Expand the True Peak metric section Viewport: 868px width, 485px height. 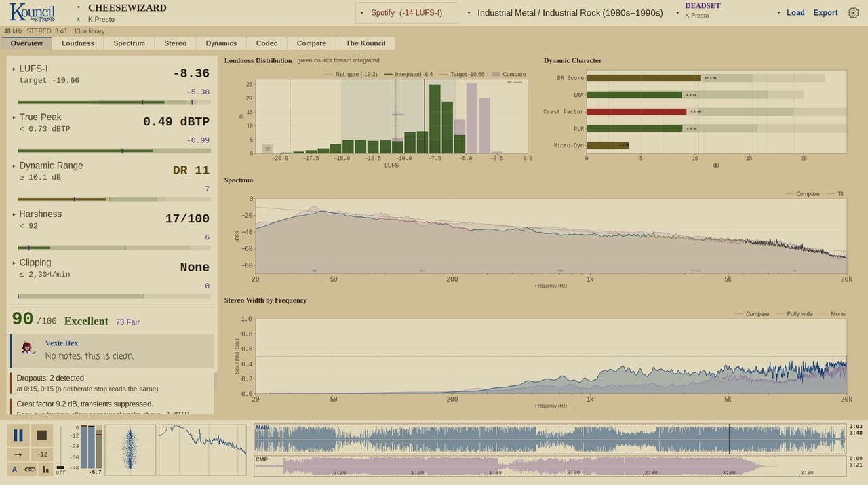(x=14, y=117)
